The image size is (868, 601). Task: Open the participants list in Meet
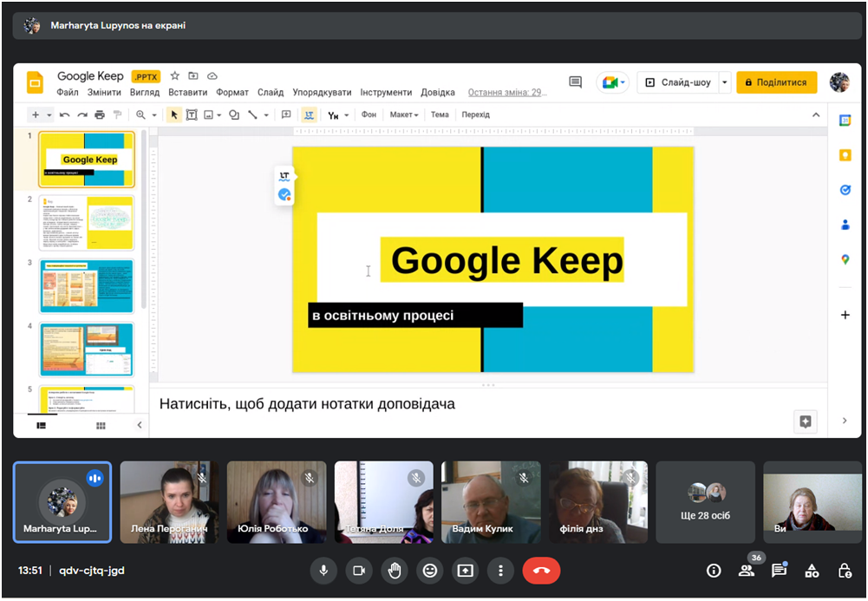[x=747, y=571]
